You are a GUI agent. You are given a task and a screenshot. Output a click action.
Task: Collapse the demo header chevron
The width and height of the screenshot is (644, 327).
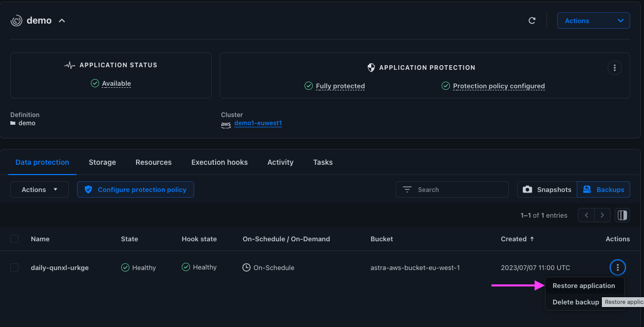[62, 21]
